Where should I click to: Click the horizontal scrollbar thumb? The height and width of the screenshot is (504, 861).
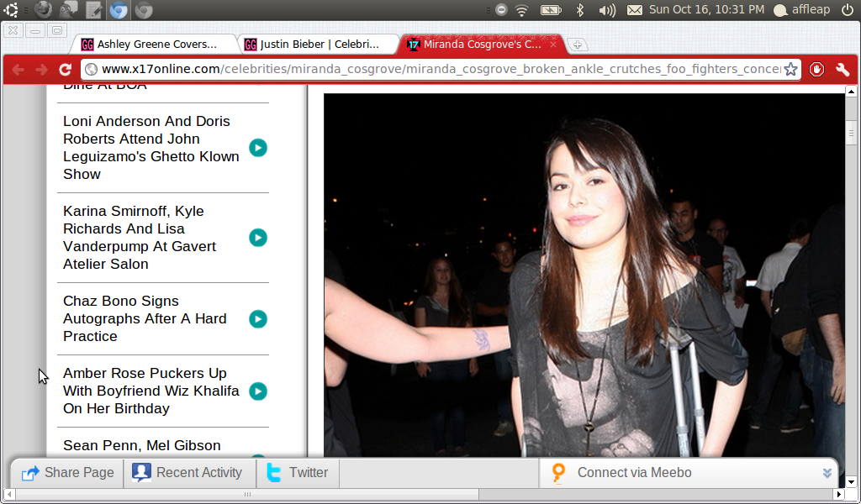[x=247, y=494]
